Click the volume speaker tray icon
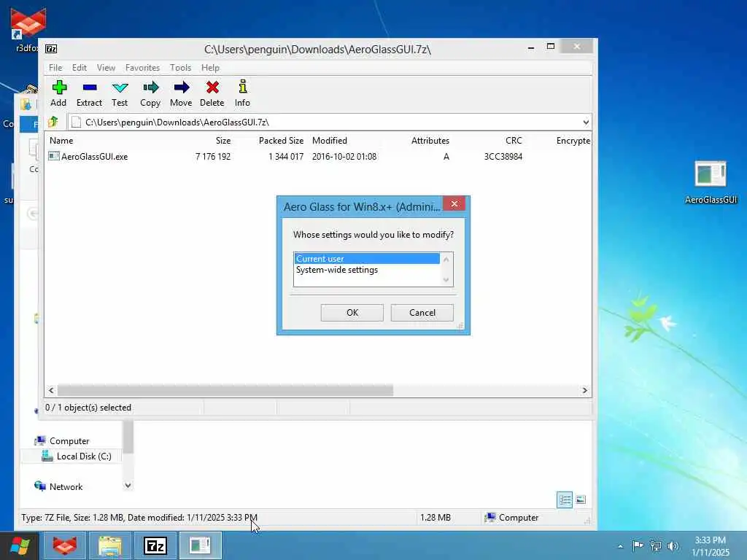Image resolution: width=747 pixels, height=560 pixels. 673,546
